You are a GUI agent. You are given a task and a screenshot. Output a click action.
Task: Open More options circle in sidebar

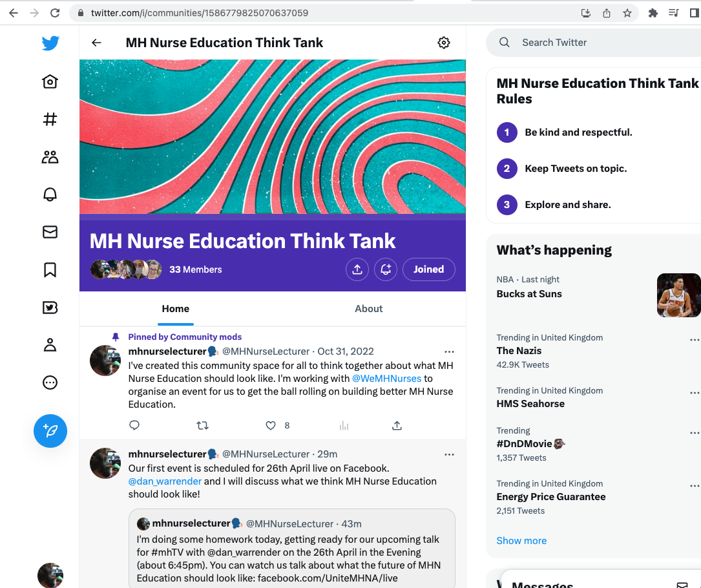pos(50,383)
